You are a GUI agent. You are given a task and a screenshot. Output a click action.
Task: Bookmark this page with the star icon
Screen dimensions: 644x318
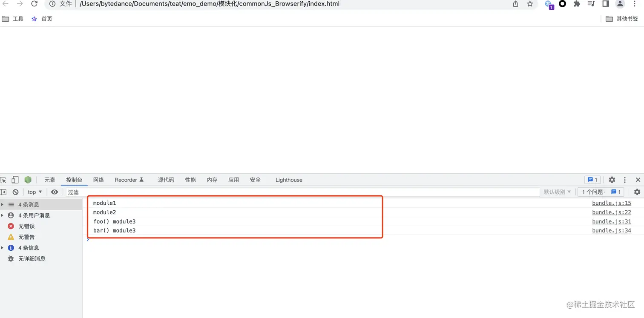click(x=530, y=4)
